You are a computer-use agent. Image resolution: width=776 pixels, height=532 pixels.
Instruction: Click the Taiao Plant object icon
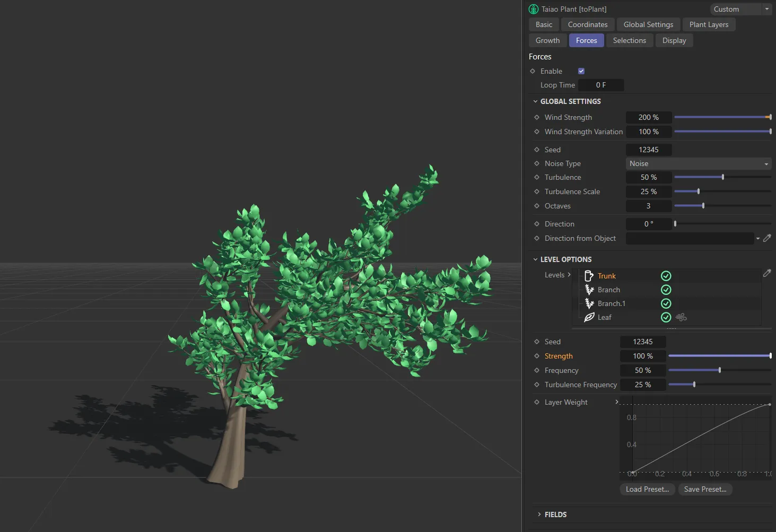coord(534,9)
